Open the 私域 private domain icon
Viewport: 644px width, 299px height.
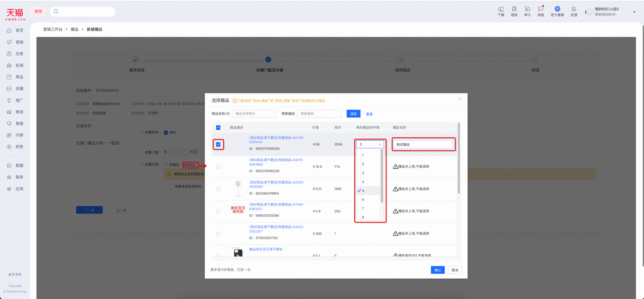click(9, 65)
